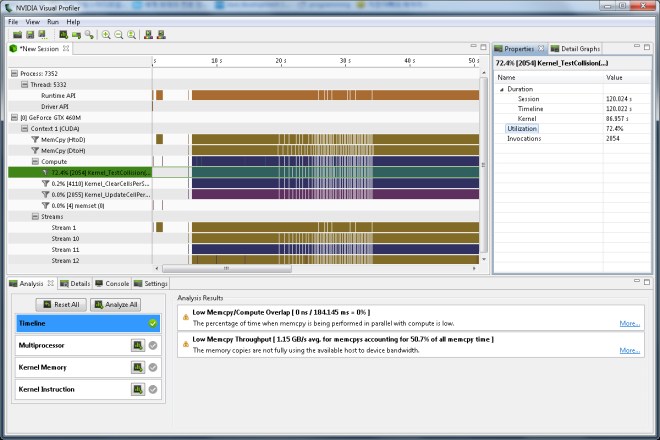The image size is (660, 440).
Task: Click the grey status check next to Kernel Instruction
Action: 153,389
